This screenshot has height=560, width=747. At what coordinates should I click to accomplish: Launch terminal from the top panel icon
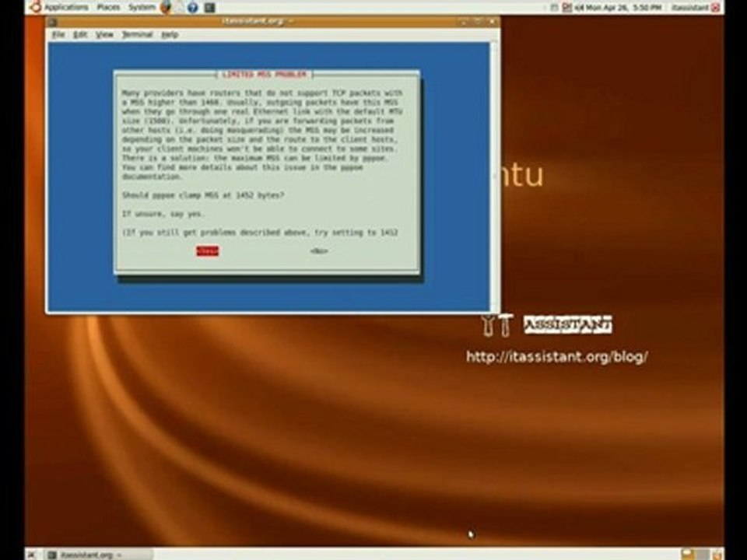209,7
